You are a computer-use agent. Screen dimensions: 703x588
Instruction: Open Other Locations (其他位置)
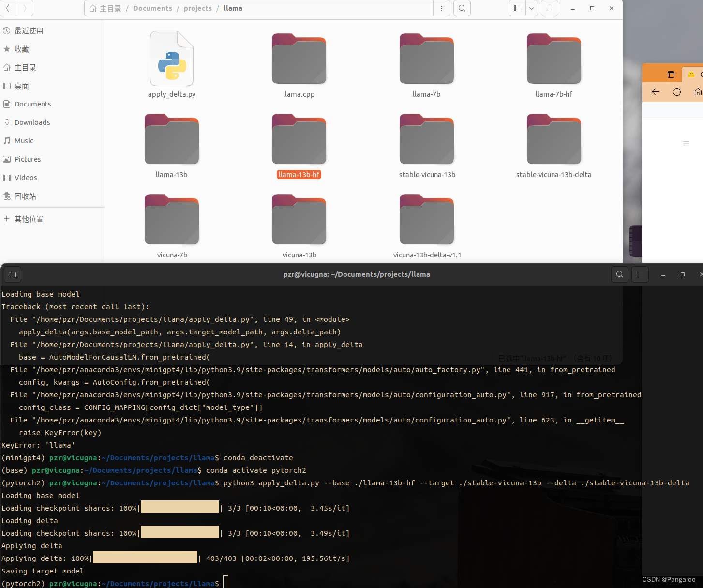(x=52, y=219)
